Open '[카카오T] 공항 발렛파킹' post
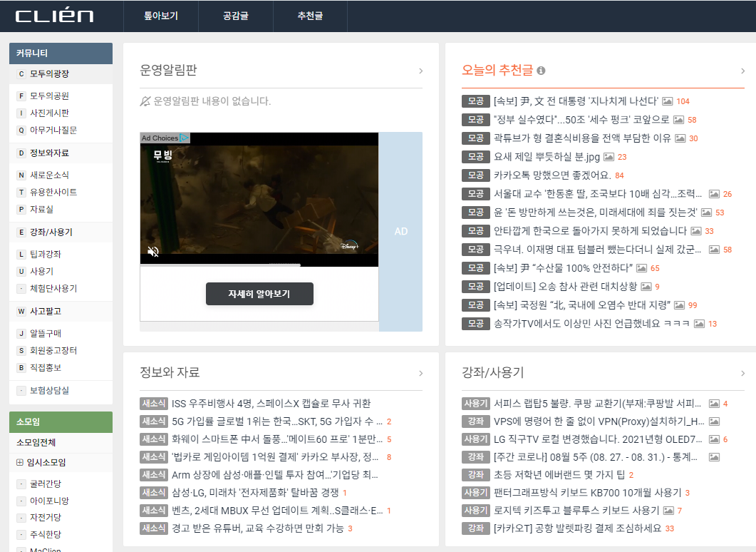756x552 pixels. [578, 528]
